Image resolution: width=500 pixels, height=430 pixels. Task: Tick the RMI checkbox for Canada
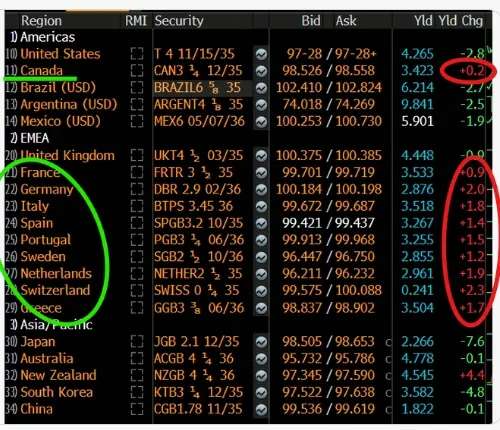tap(137, 71)
